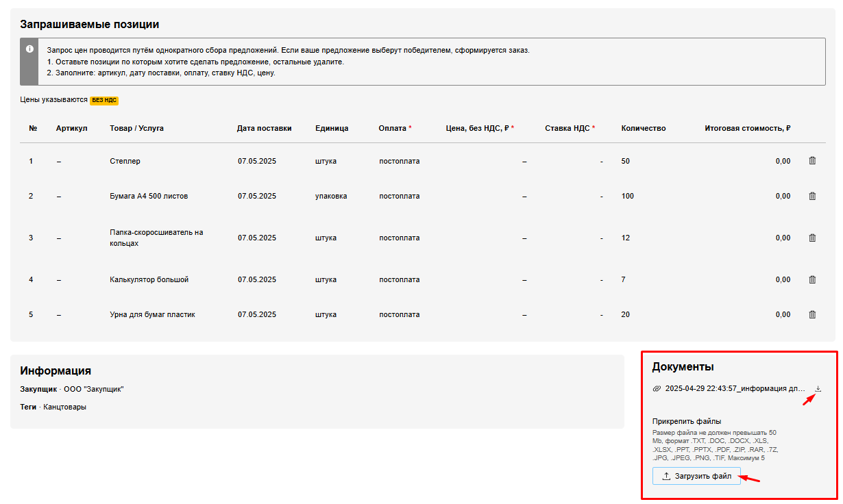Click the Канцтовары tag
The image size is (843, 504).
(64, 407)
